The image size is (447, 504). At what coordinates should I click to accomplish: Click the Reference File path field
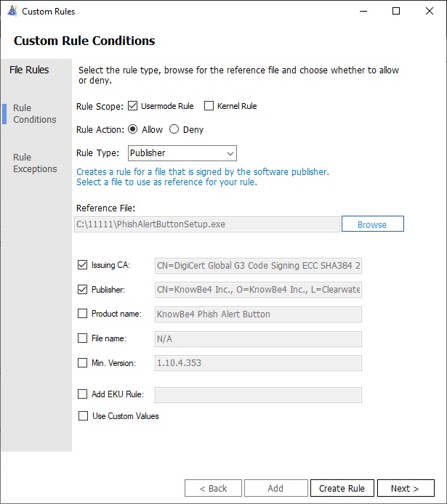point(207,224)
